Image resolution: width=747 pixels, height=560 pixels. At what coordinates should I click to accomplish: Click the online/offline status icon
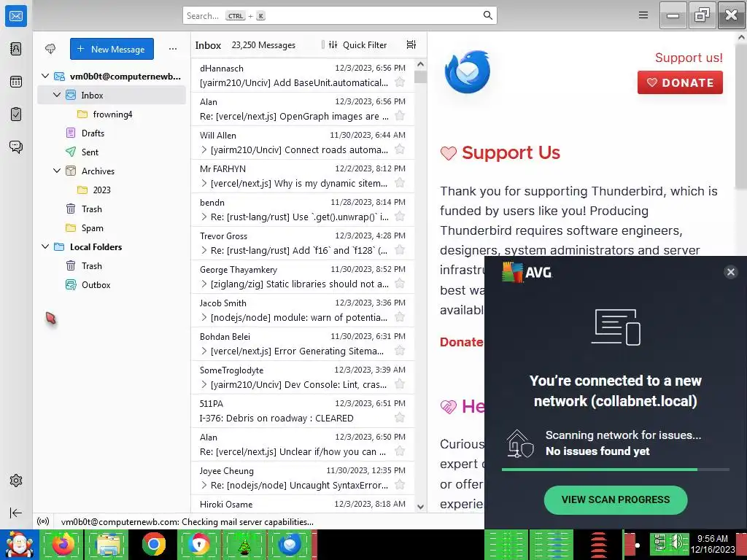tap(43, 521)
